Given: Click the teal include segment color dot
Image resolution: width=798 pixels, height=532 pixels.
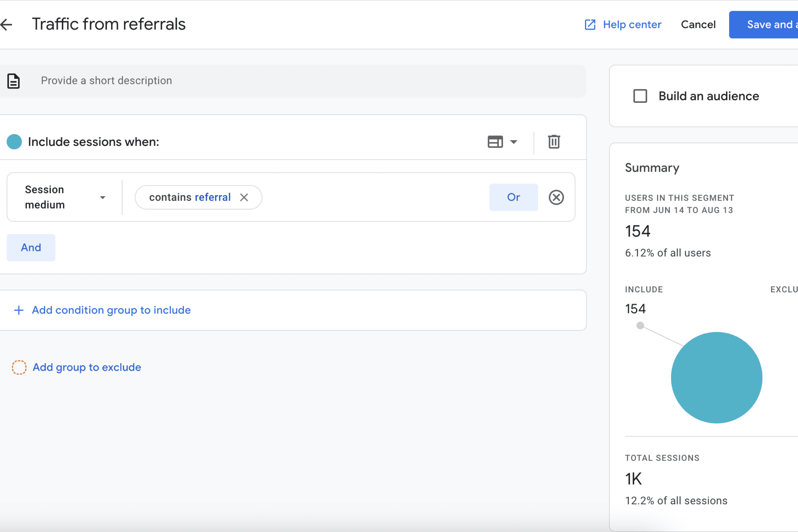Looking at the screenshot, I should click(14, 142).
